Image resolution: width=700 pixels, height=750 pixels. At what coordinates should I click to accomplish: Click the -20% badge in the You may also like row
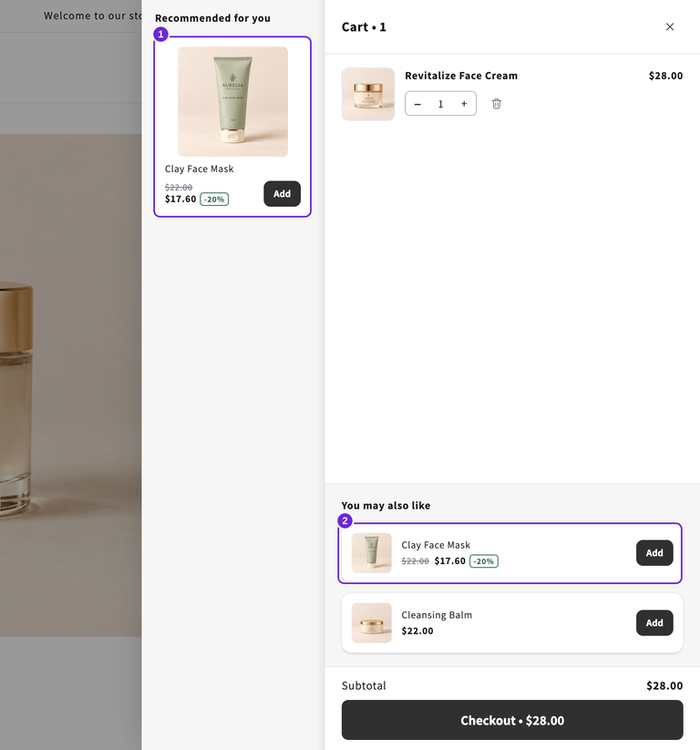pyautogui.click(x=484, y=561)
